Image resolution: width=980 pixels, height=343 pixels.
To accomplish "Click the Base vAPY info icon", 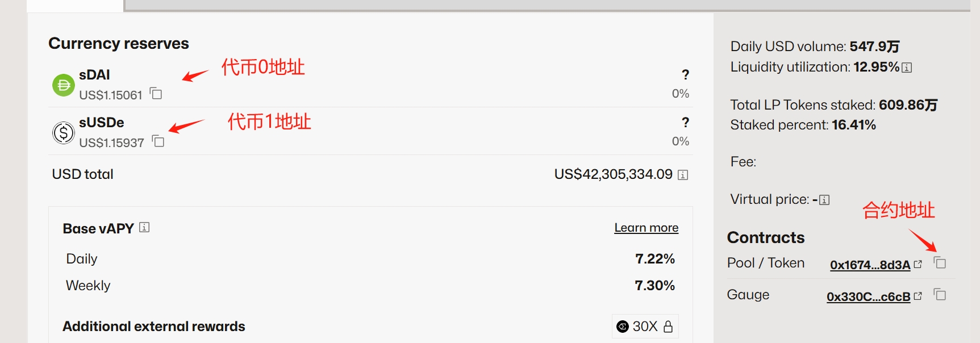I will (x=144, y=228).
